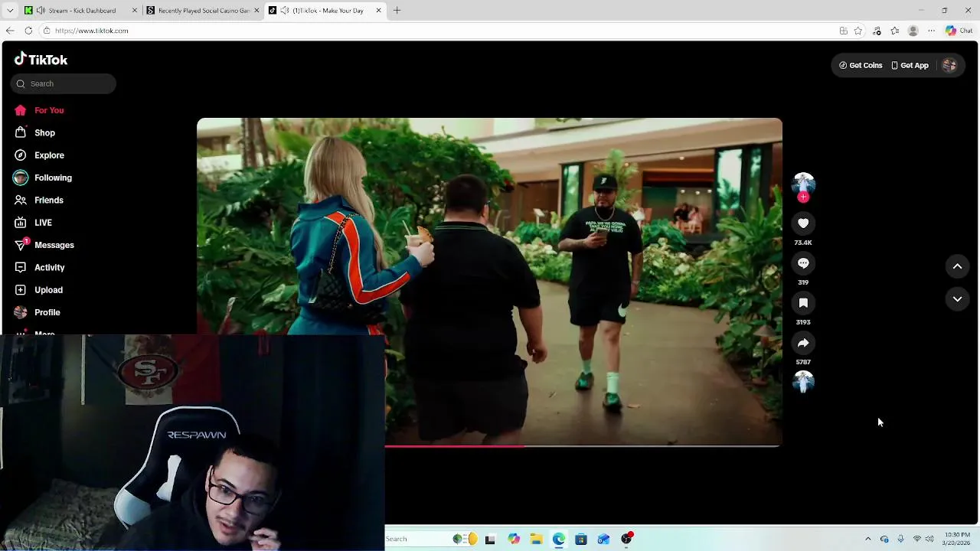Screen dimensions: 980x551
Task: Open Copilot Chat button
Action: pyautogui.click(x=959, y=31)
